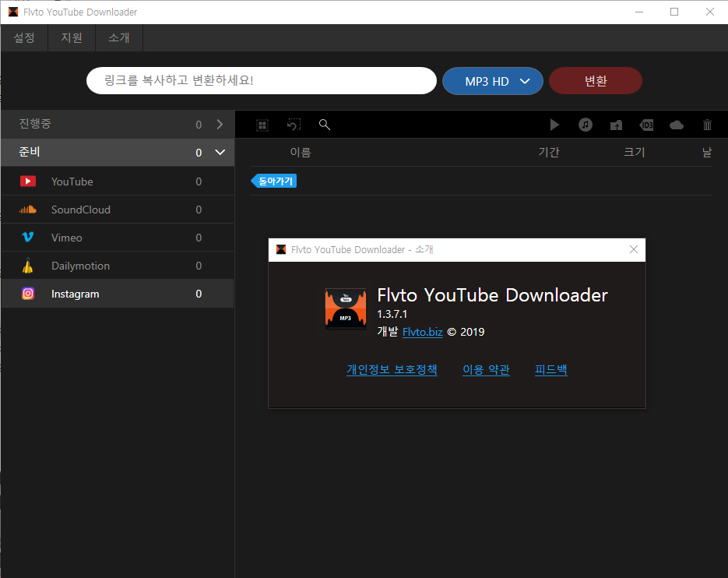Open the MP3 HD format dropdown
This screenshot has width=728, height=578.
click(x=493, y=81)
